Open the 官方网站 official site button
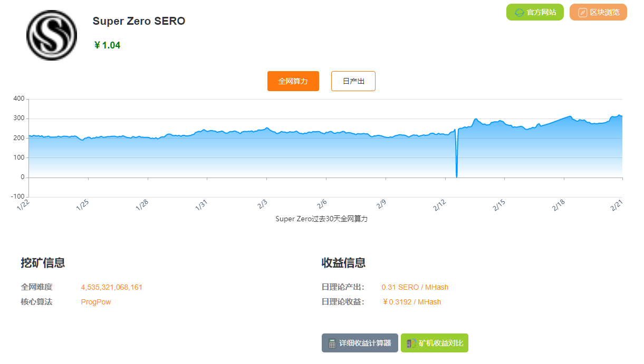The height and width of the screenshot is (364, 644). (x=535, y=12)
